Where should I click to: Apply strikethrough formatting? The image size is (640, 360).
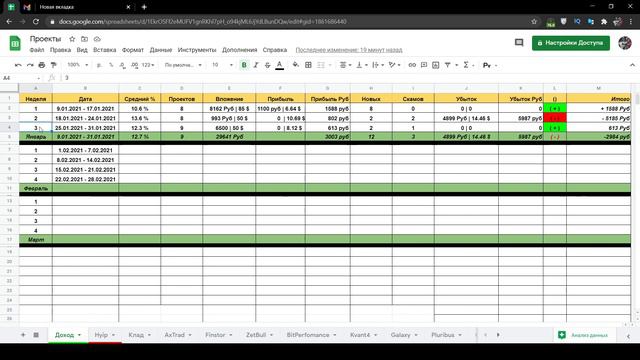267,65
